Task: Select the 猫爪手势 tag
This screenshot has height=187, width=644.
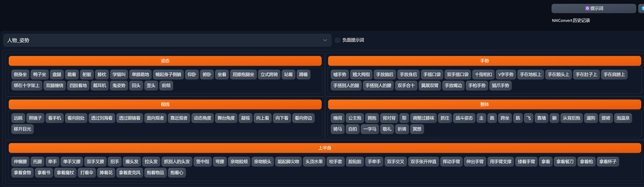Action: pos(500,85)
